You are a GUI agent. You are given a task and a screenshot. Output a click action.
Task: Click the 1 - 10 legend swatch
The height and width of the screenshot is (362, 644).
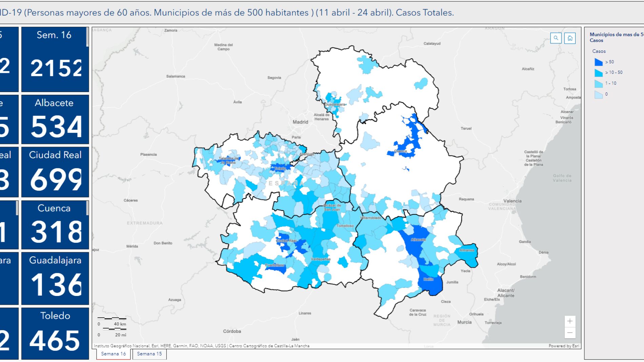click(598, 83)
